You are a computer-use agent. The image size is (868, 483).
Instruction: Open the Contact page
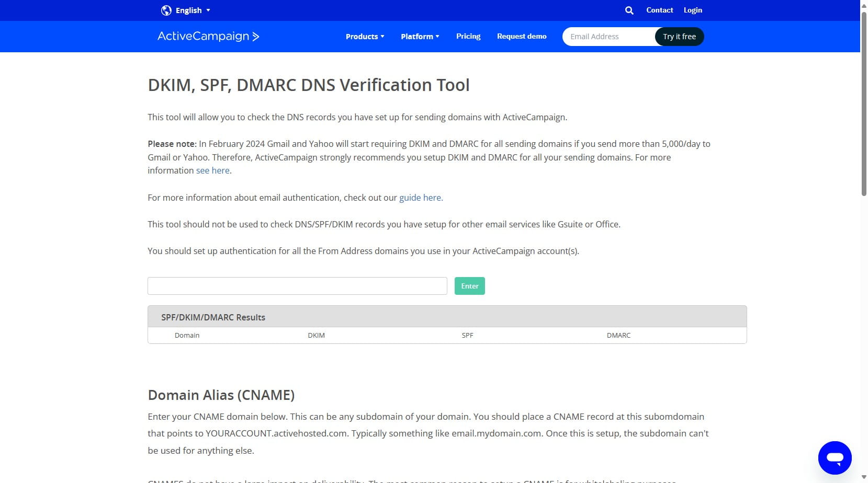click(659, 10)
